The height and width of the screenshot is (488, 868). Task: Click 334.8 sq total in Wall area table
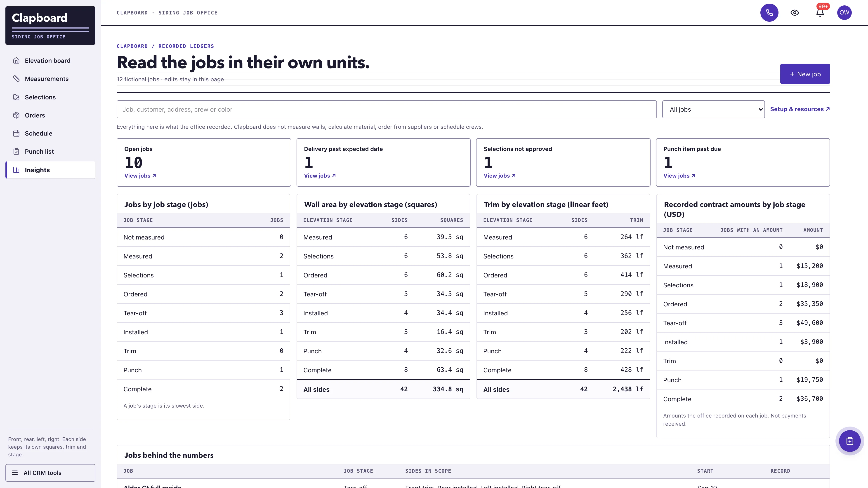(x=448, y=389)
